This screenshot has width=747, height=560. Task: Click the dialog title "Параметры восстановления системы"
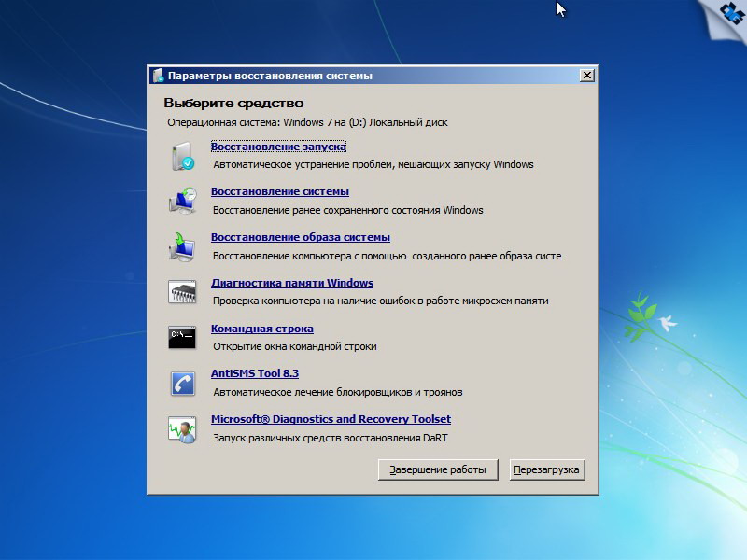point(270,76)
